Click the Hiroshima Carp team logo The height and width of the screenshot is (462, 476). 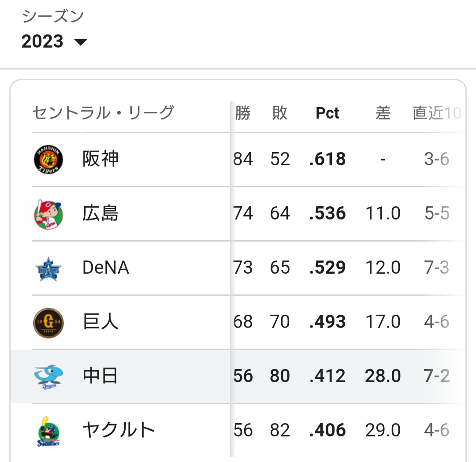[x=48, y=214]
